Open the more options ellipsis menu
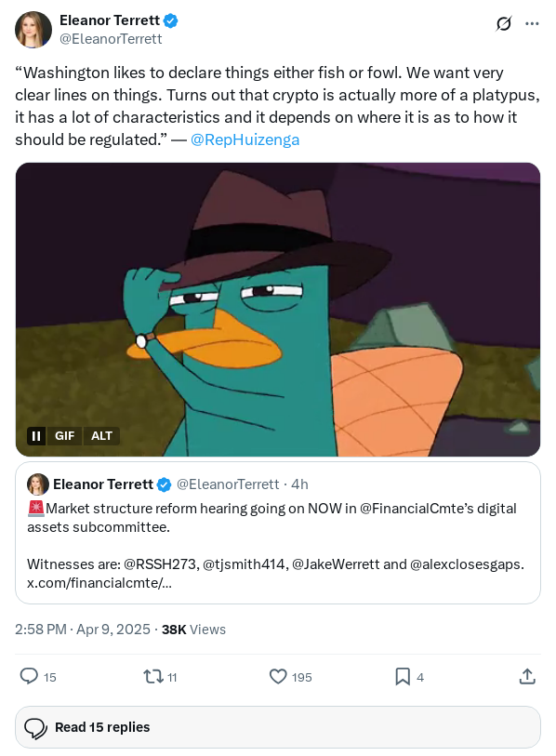The width and height of the screenshot is (556, 756). tap(534, 24)
